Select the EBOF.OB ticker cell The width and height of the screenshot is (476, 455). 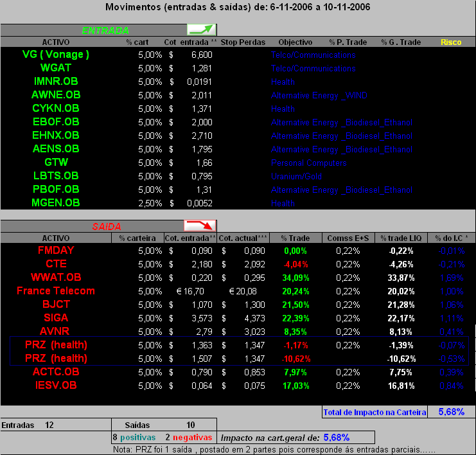(x=56, y=122)
